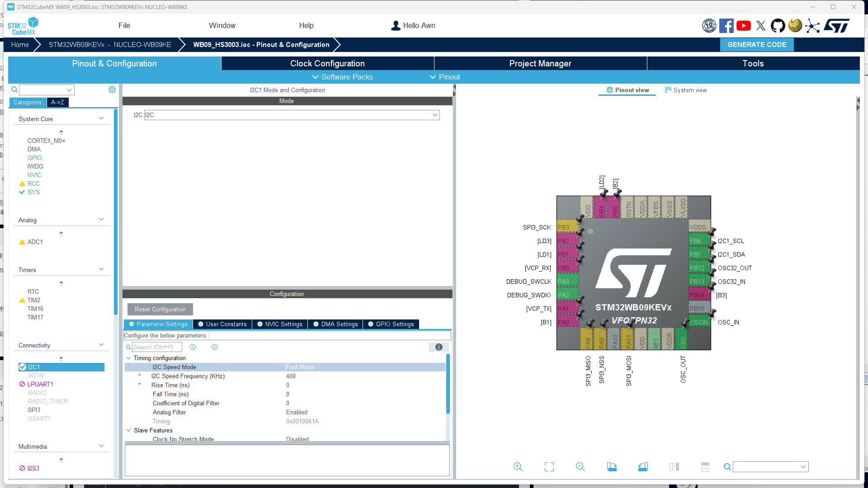Open the User Constants tab
The image size is (868, 488).
pos(222,324)
